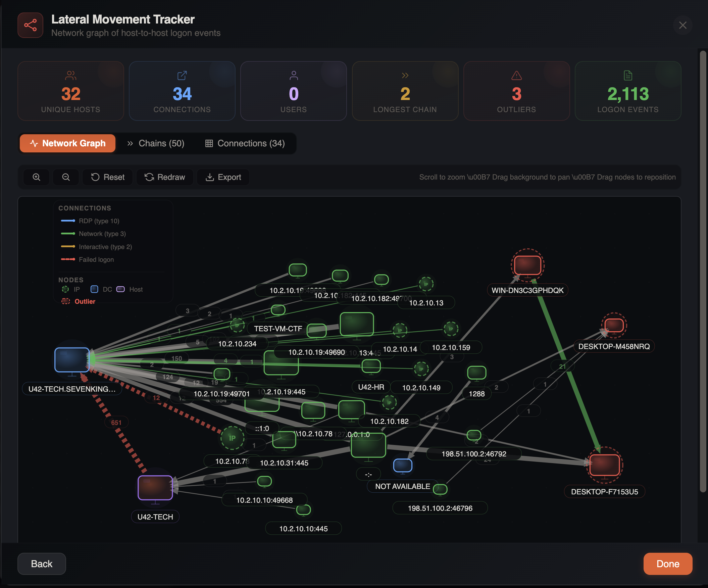Click the zoom in magnifier icon
This screenshot has height=588, width=708.
pos(37,177)
